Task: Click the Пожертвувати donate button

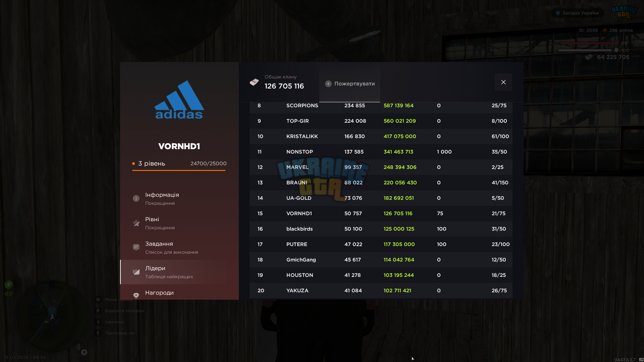Action: pyautogui.click(x=350, y=84)
